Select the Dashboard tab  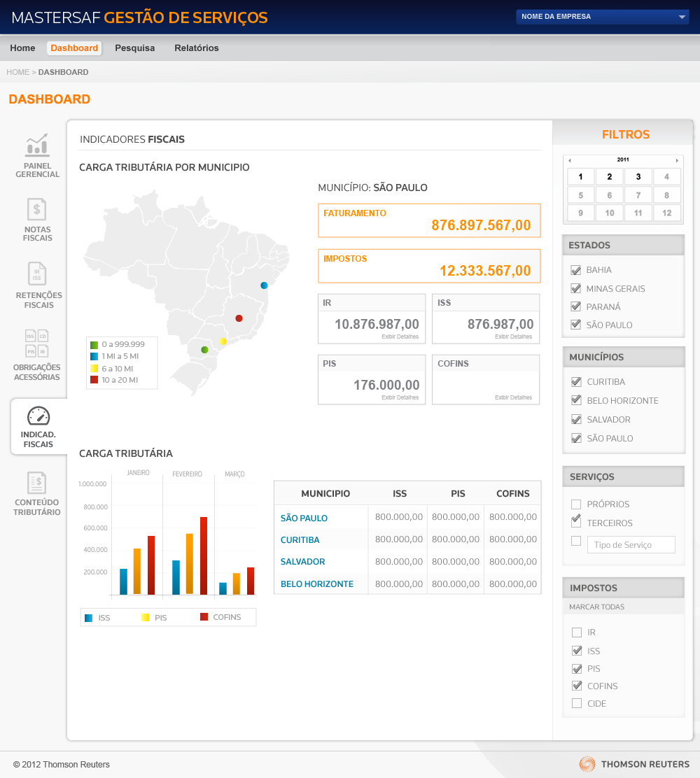(74, 48)
